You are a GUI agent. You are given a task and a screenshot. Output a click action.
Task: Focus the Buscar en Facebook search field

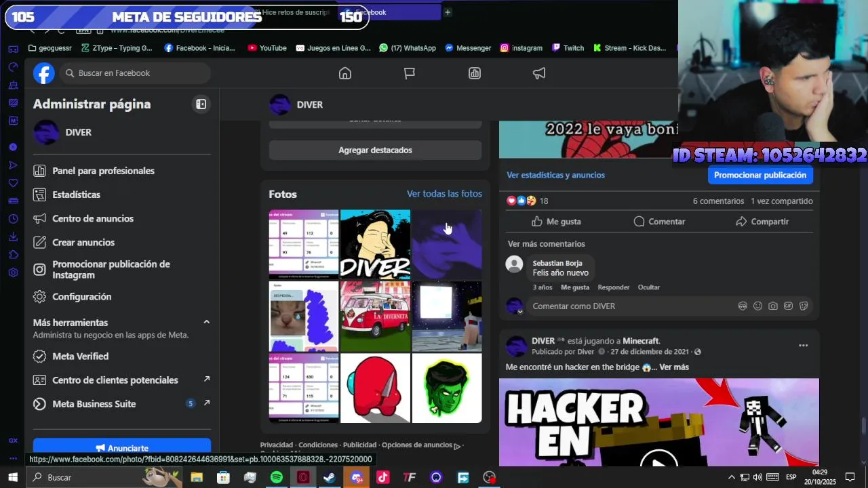136,73
